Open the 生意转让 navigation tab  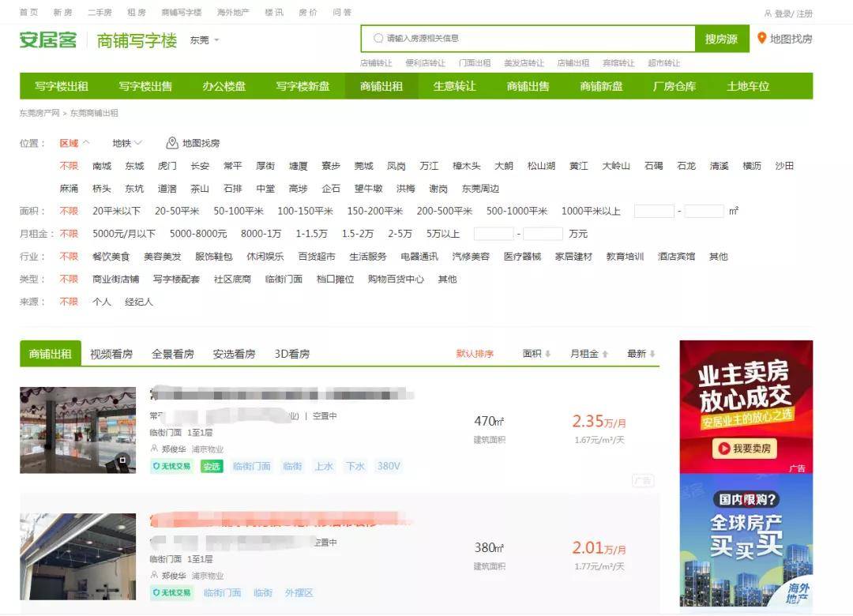pos(455,86)
